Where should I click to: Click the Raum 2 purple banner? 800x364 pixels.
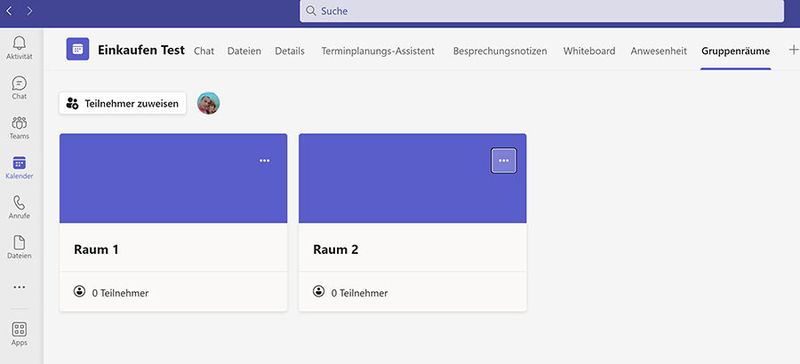point(413,178)
